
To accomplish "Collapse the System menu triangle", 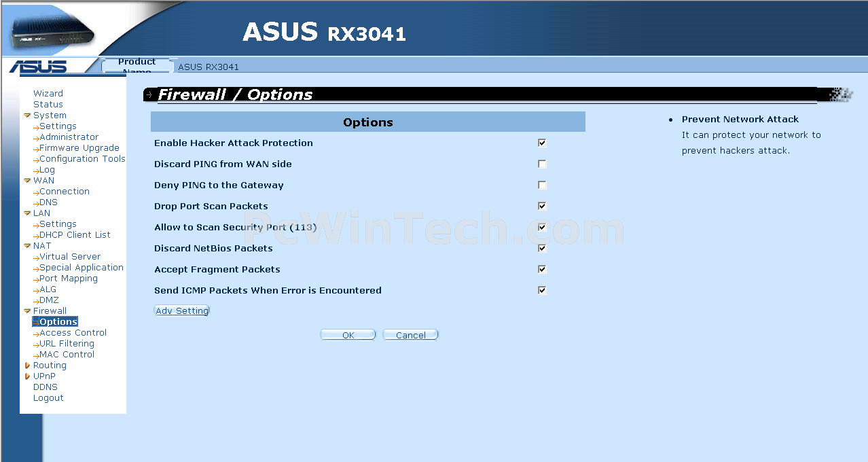I will 27,115.
